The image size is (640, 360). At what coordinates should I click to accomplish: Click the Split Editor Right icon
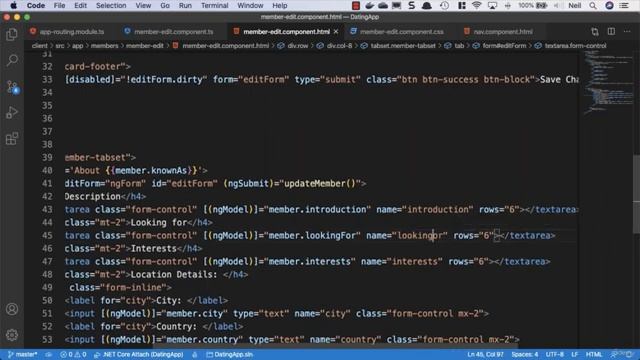pos(611,31)
